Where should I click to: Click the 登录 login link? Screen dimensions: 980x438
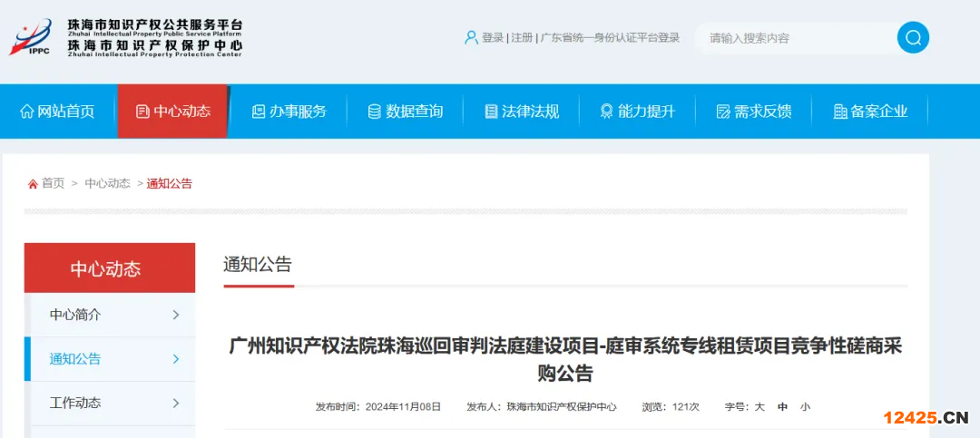point(493,37)
